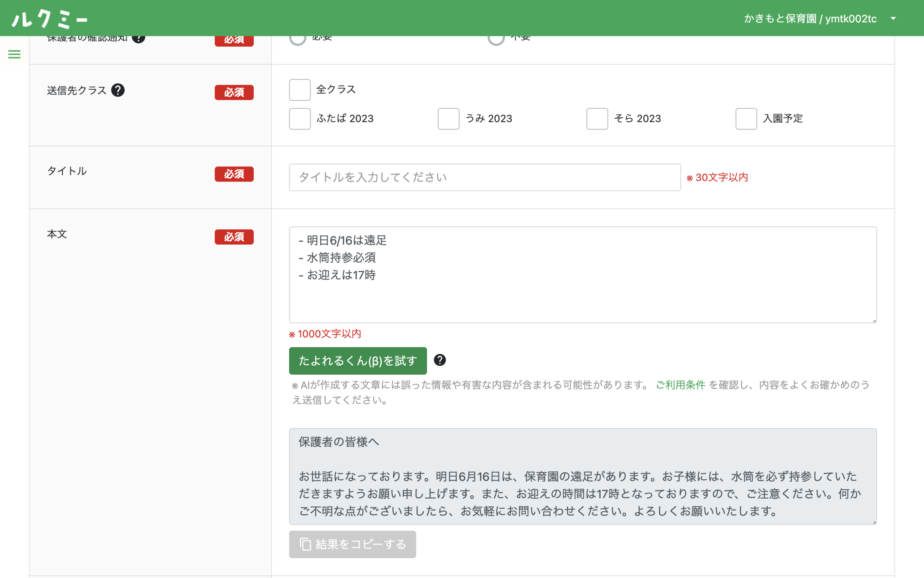The image size is (924, 578).
Task: Check the 全クラス checkbox
Action: [300, 90]
